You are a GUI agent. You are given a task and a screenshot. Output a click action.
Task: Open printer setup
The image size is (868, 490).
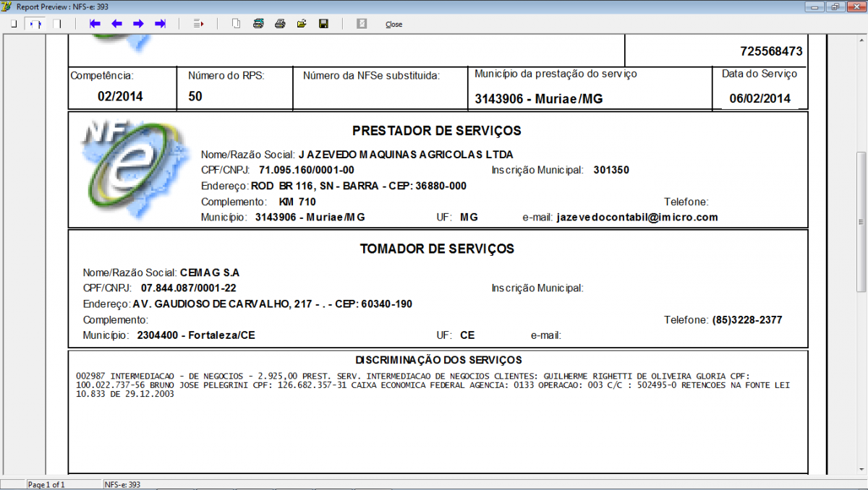[258, 24]
